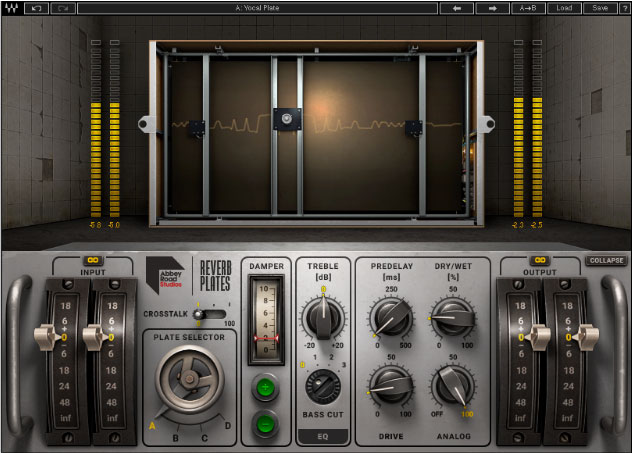Click the input peak value -5.8
Image resolution: width=632 pixels, height=453 pixels.
95,225
